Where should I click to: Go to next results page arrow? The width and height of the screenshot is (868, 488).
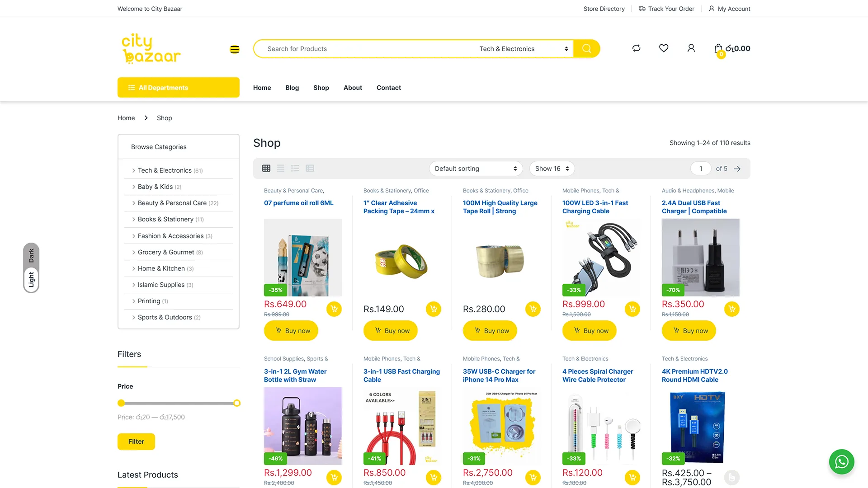737,169
